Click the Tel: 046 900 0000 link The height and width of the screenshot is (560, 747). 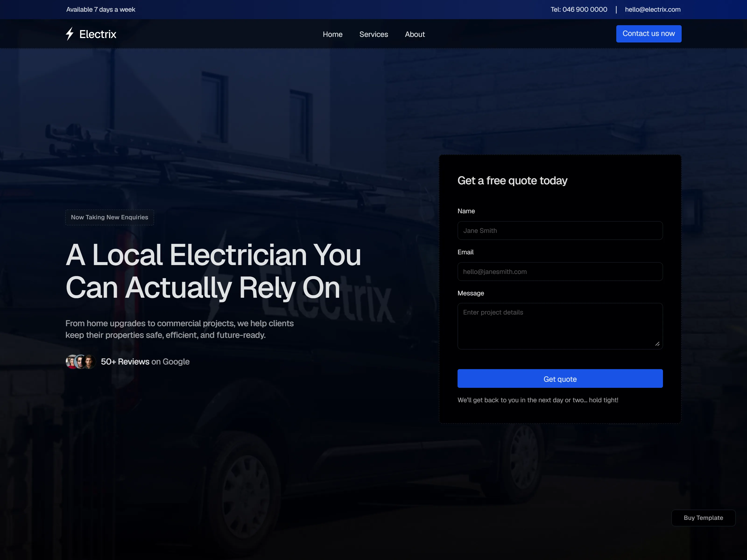click(x=579, y=10)
